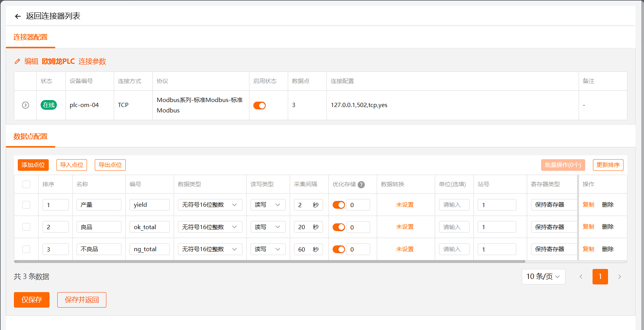
Task: Click the code field containing yield
Action: tap(150, 205)
